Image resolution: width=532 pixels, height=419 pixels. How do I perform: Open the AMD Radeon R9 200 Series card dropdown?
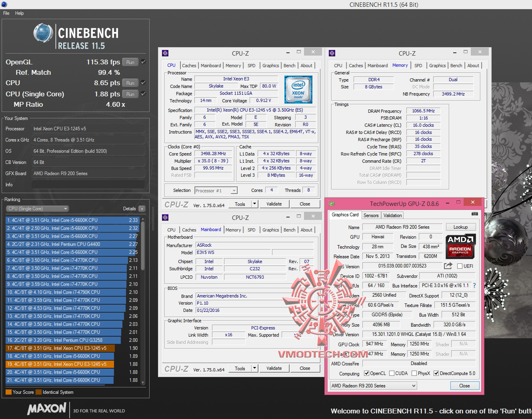(374, 386)
